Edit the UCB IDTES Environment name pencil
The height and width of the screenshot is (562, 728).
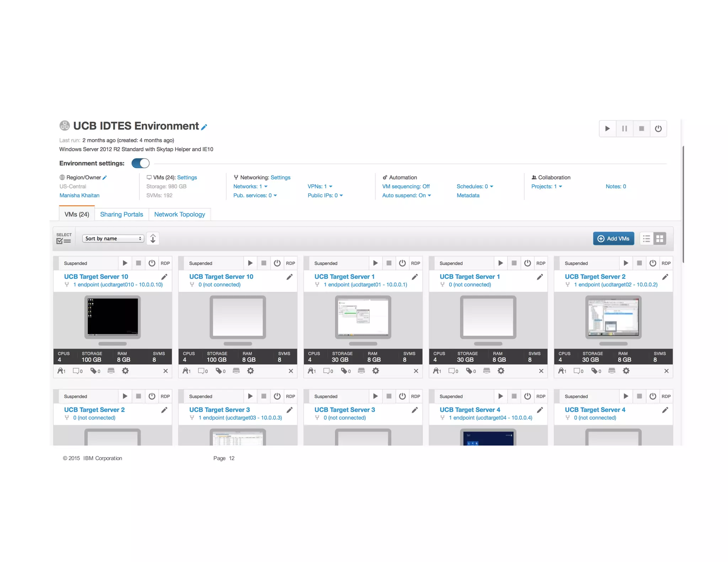point(204,127)
